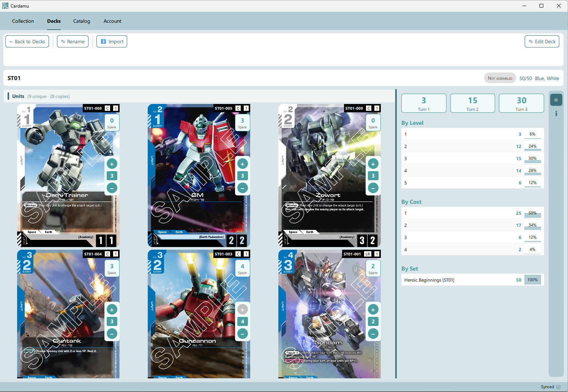Image resolution: width=568 pixels, height=392 pixels.
Task: Add a copy of Guntank ST01-004
Action: click(x=112, y=310)
